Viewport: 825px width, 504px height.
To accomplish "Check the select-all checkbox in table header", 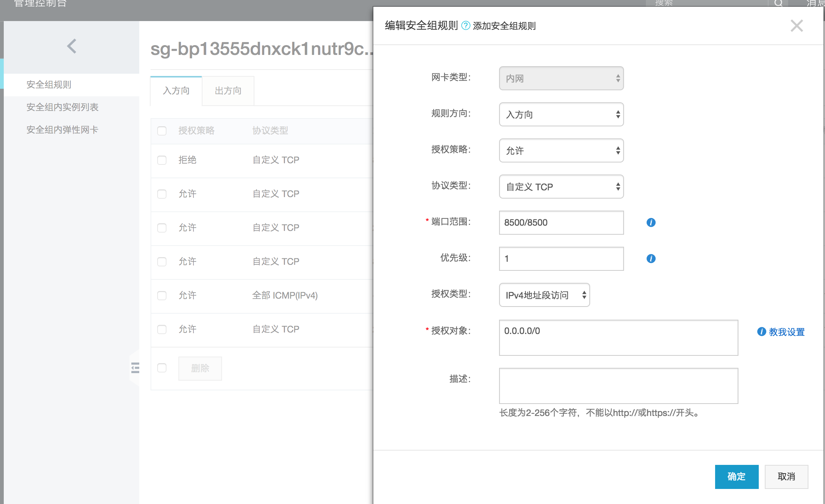I will tap(162, 131).
